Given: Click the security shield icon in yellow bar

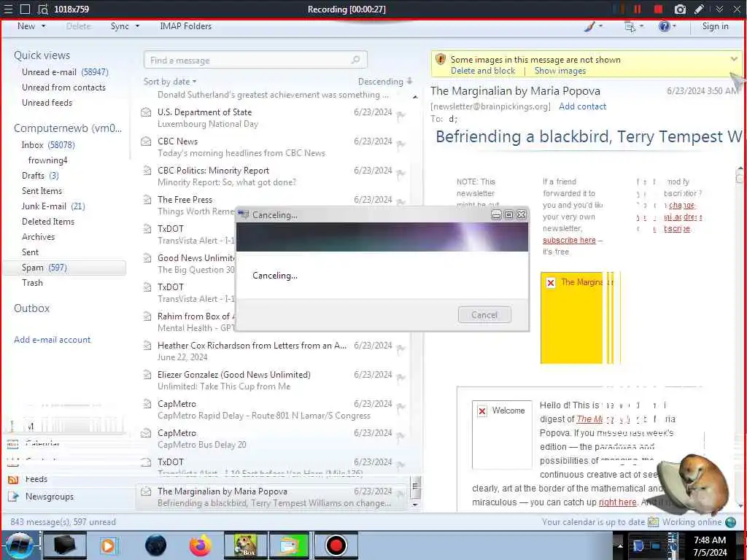Looking at the screenshot, I should click(441, 60).
